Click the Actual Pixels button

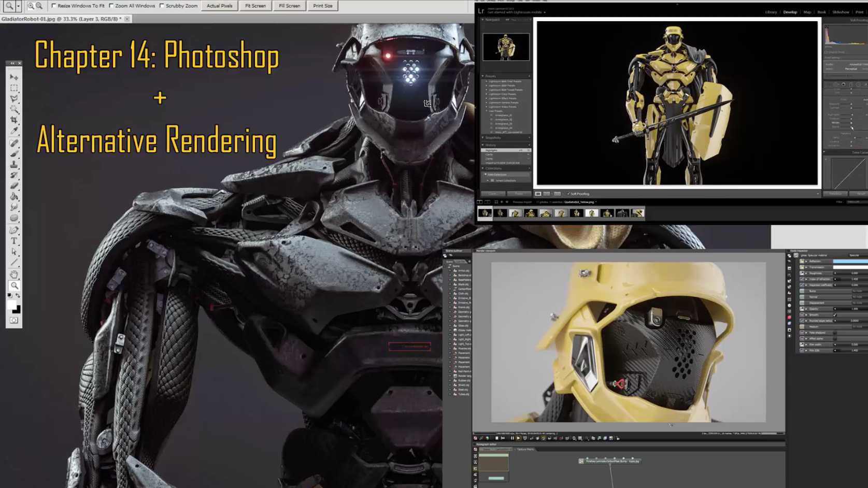tap(219, 6)
